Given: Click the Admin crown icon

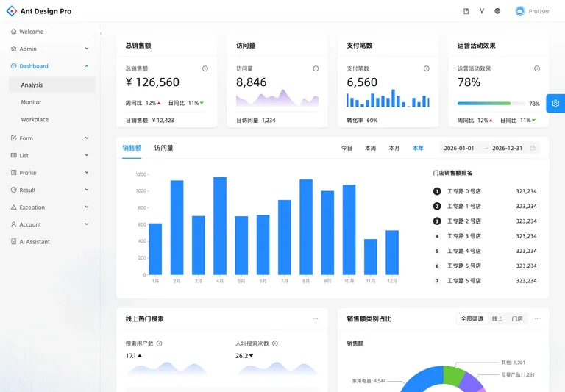Looking at the screenshot, I should coord(14,49).
